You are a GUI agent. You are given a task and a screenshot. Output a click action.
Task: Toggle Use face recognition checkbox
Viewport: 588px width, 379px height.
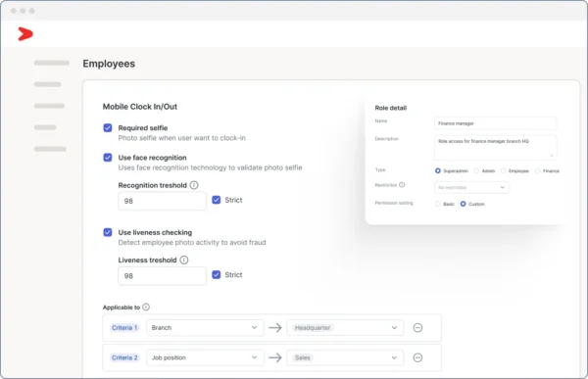pos(108,158)
